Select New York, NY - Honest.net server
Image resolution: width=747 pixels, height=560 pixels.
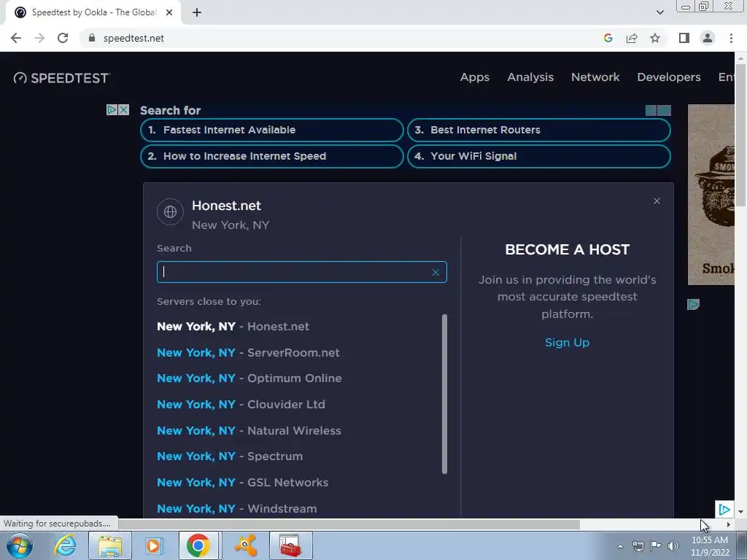click(x=233, y=327)
